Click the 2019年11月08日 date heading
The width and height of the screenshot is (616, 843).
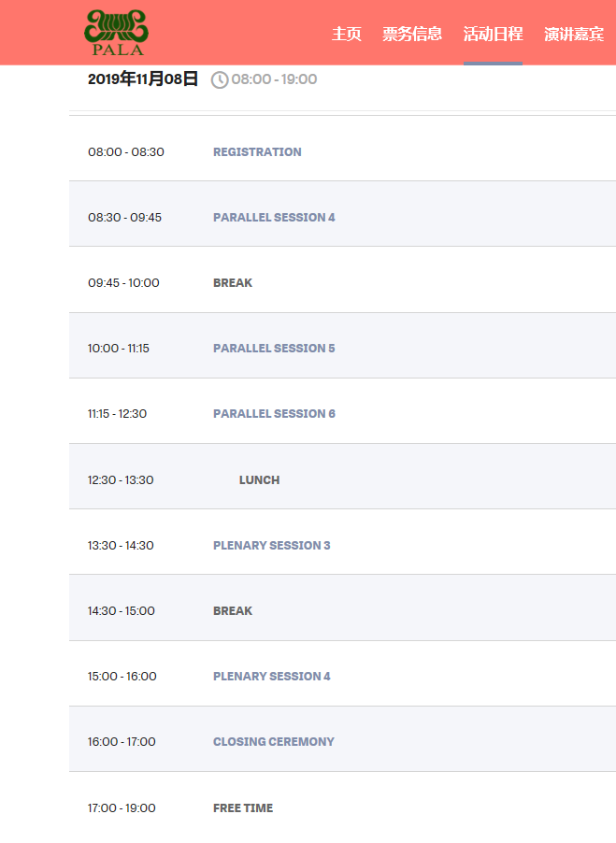pyautogui.click(x=143, y=79)
